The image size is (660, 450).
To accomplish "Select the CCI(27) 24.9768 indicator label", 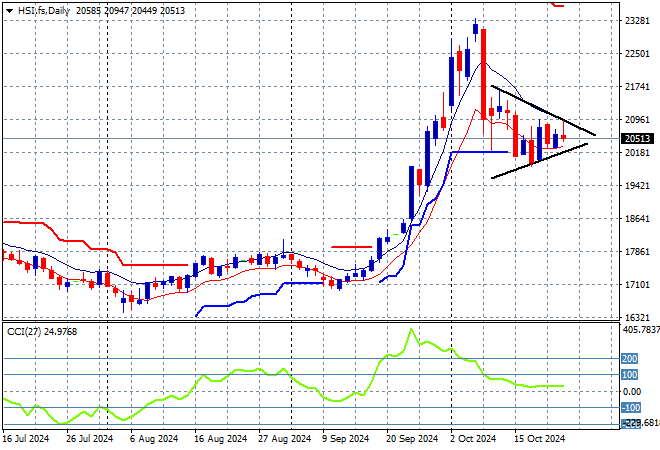I will [x=42, y=332].
